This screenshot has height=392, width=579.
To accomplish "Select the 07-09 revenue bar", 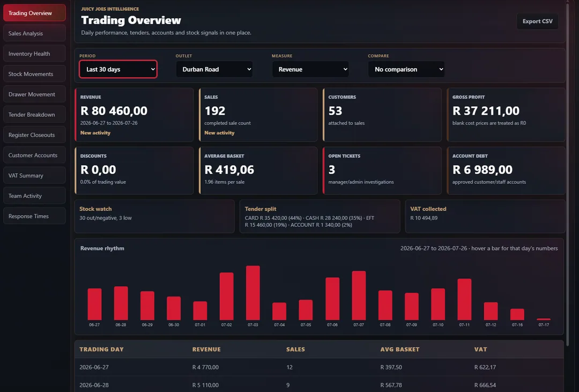I will pos(411,306).
